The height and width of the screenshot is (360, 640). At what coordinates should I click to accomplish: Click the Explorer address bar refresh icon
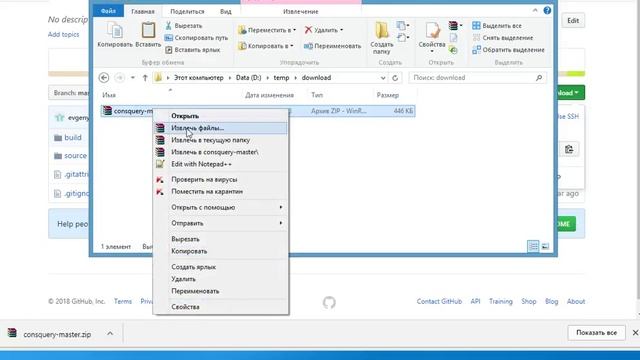395,78
